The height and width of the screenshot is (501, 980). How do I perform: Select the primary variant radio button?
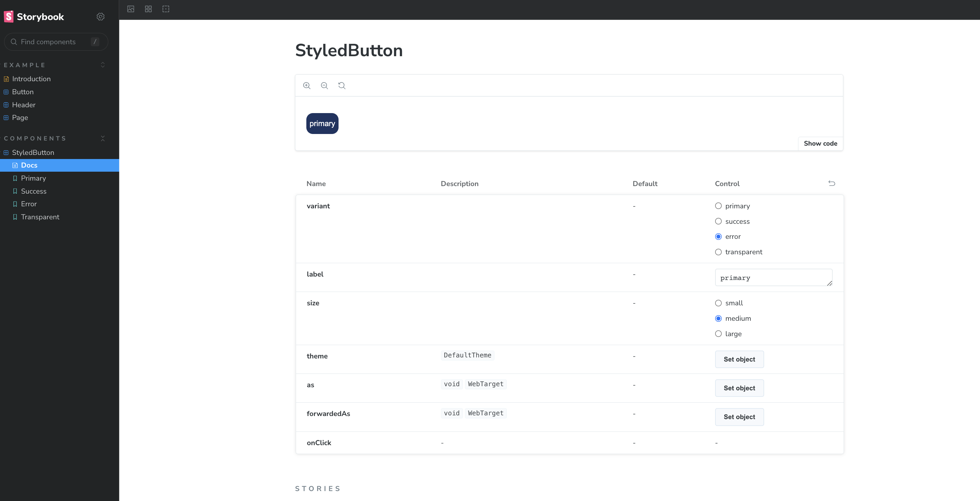[x=718, y=206]
